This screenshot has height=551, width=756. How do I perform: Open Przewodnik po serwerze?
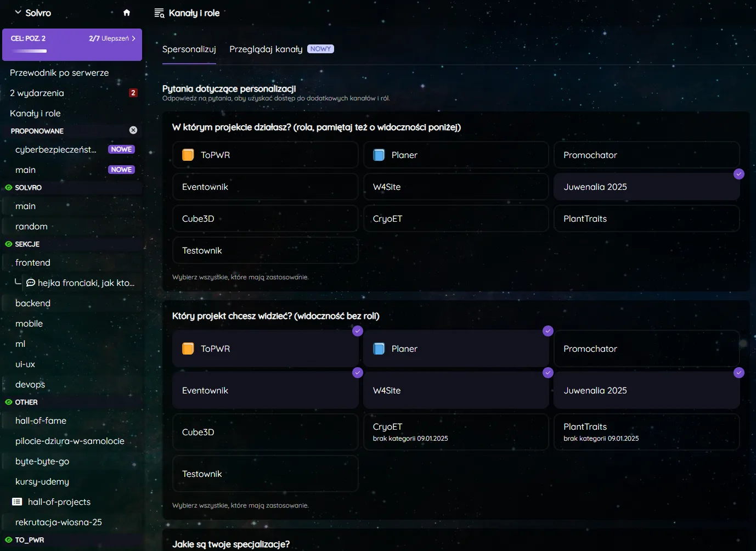click(x=59, y=73)
